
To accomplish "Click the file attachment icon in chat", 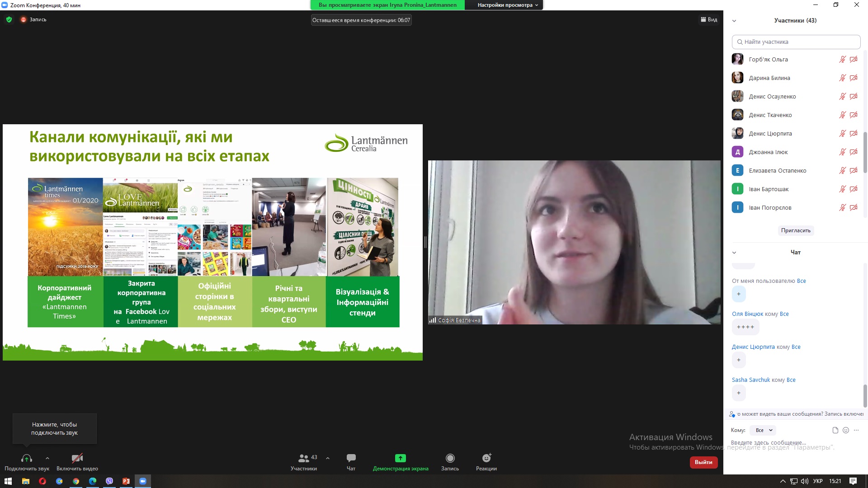I will 835,430.
